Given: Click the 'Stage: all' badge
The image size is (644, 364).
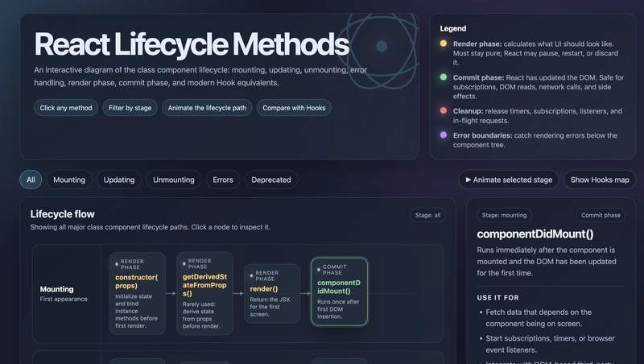Looking at the screenshot, I should [x=427, y=215].
